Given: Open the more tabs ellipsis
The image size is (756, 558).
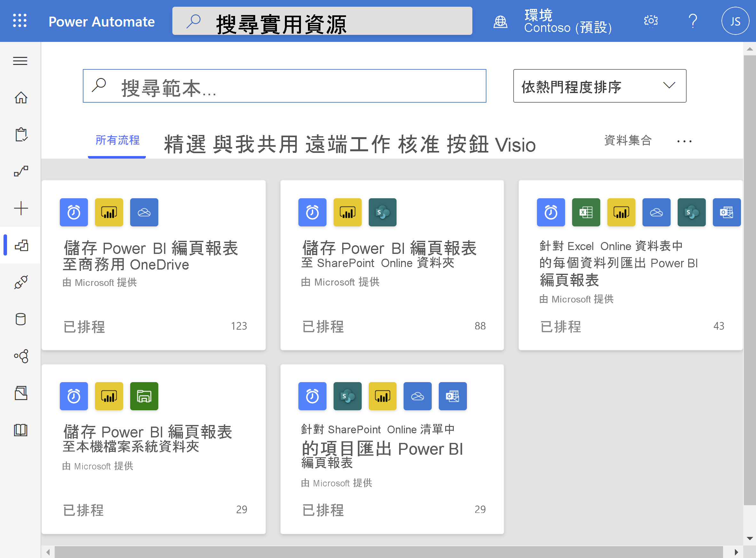Looking at the screenshot, I should [x=684, y=142].
